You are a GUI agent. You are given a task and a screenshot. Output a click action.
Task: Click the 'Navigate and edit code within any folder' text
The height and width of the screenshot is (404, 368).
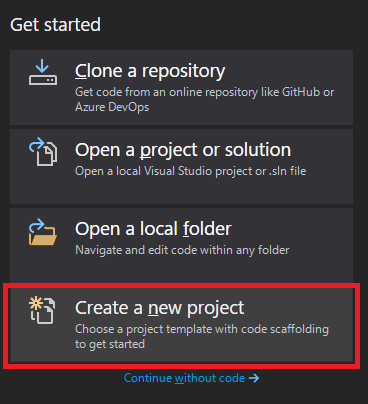coord(182,250)
